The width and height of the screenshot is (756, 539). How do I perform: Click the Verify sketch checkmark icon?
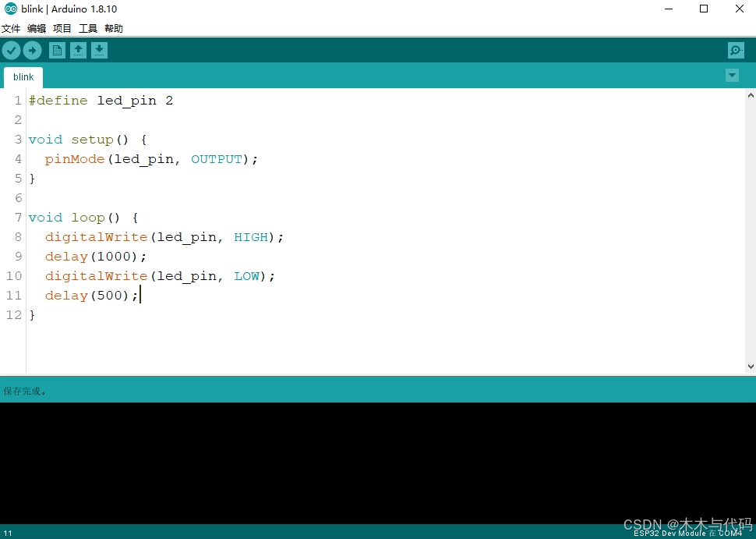(11, 50)
